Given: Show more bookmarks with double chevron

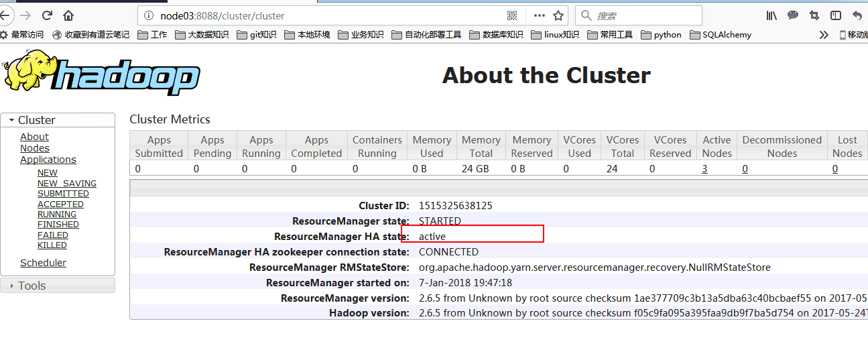Looking at the screenshot, I should click(824, 35).
